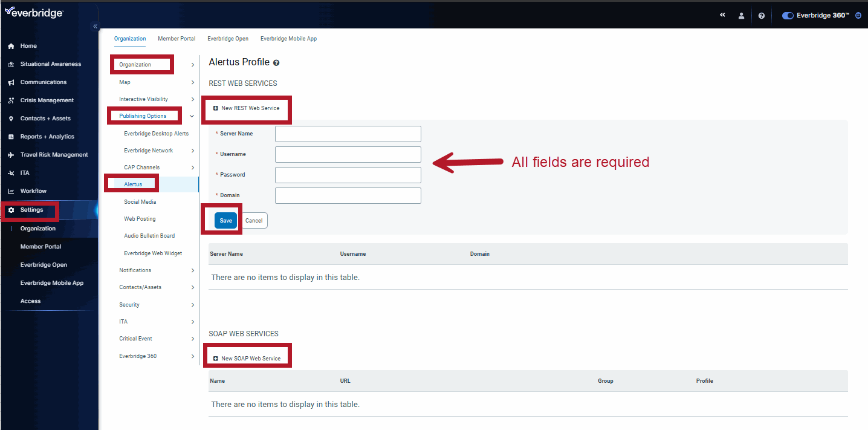Screen dimensions: 868x430
Task: Switch to the Organization top tab
Action: 130,39
